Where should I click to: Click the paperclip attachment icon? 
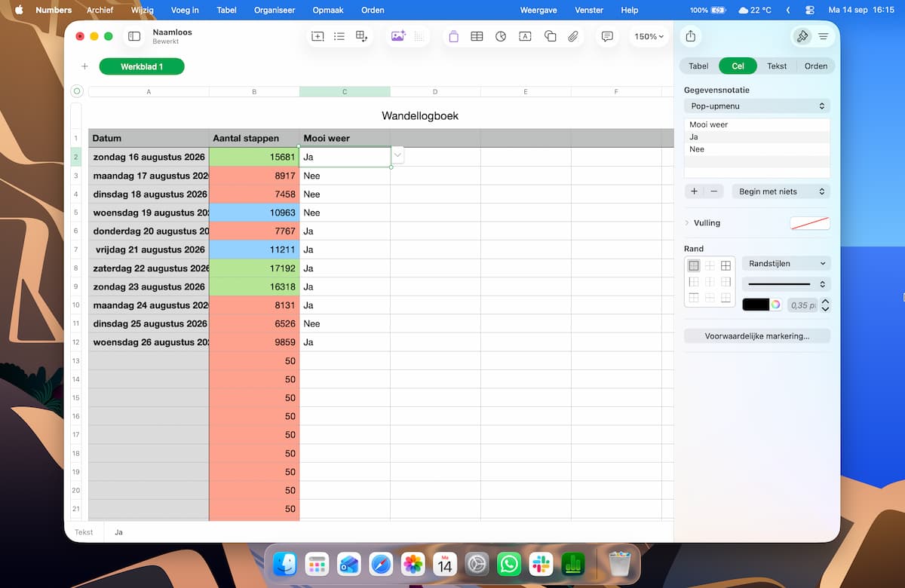573,36
